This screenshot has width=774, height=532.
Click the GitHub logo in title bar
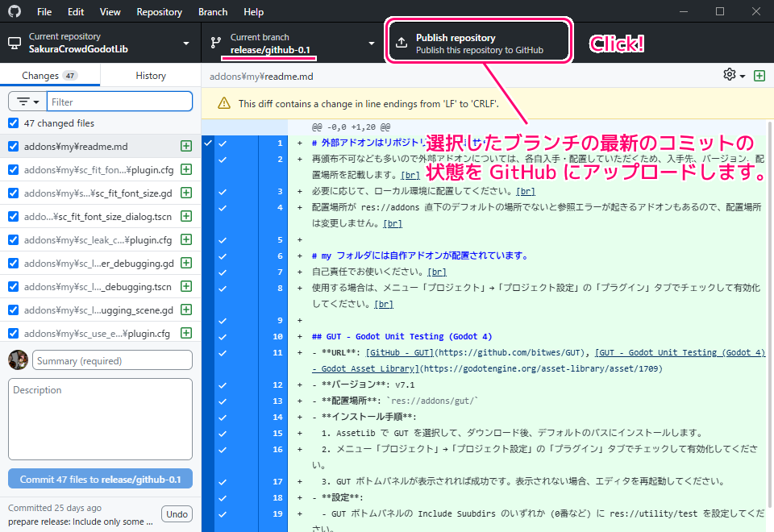[x=15, y=12]
